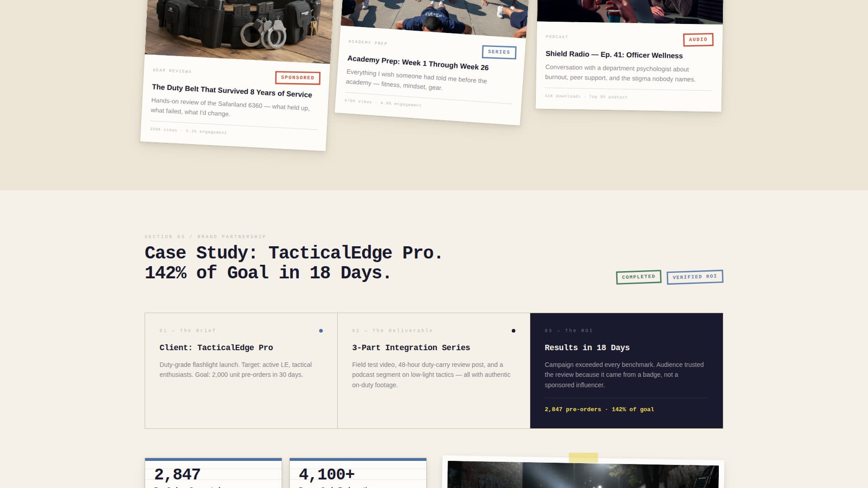This screenshot has width=868, height=488.
Task: Open 'Academy Prep: Week 1 Through Week 26' article
Action: coord(418,63)
